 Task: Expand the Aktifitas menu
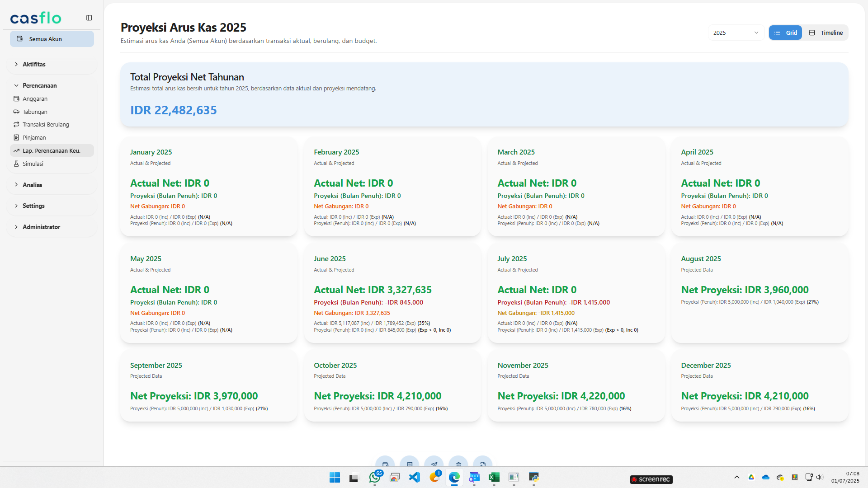coord(34,64)
